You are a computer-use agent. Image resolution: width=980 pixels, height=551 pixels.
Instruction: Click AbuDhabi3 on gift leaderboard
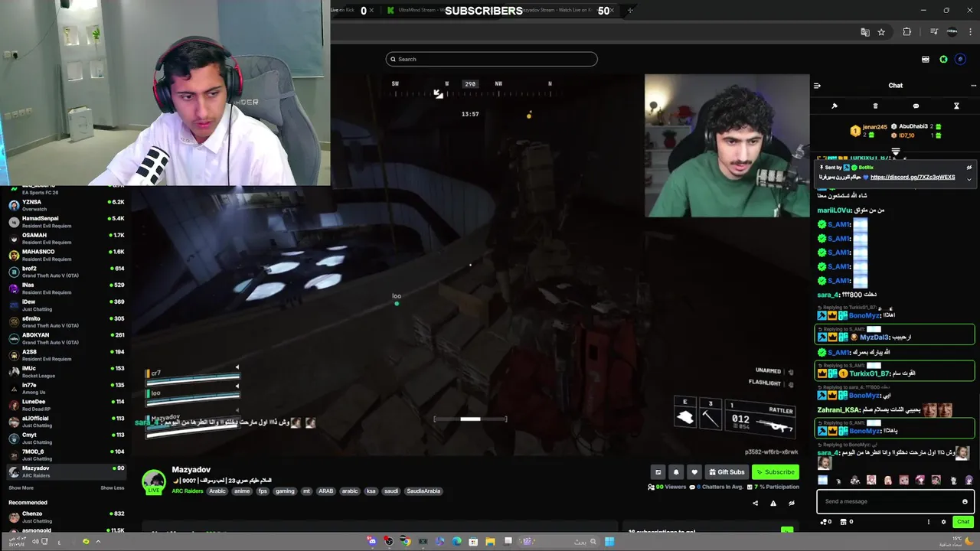(913, 126)
